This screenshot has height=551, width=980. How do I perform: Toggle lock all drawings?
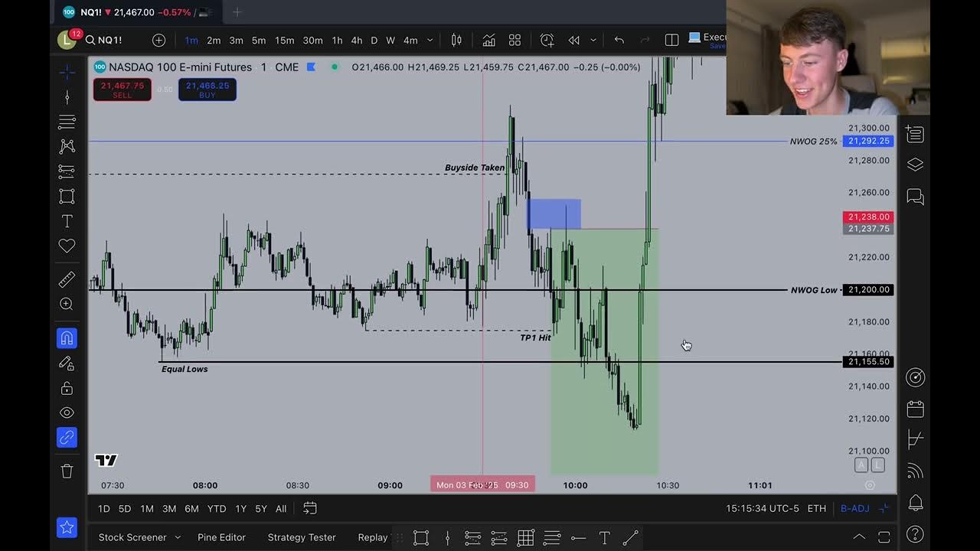[67, 388]
